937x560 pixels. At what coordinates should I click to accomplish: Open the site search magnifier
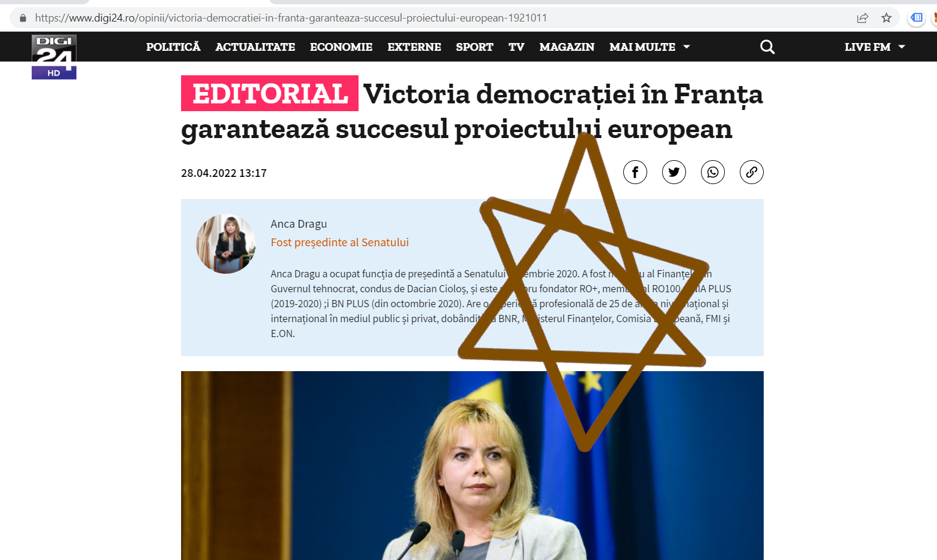(x=767, y=47)
